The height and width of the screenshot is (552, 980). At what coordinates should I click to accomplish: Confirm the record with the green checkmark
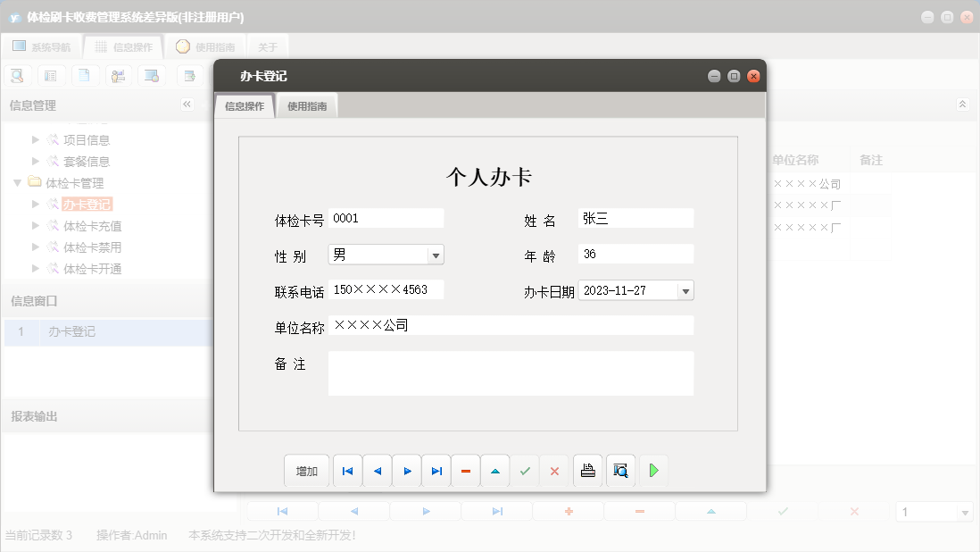[x=525, y=471]
